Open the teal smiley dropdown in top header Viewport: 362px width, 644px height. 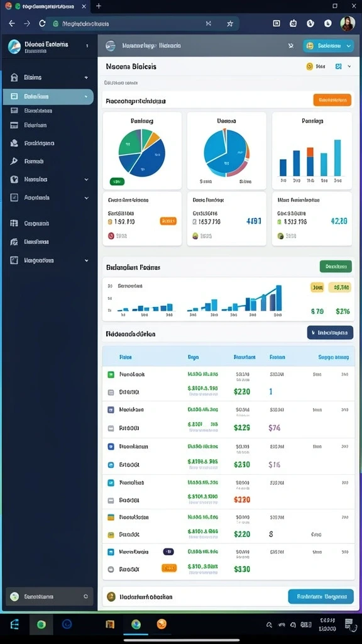point(328,46)
